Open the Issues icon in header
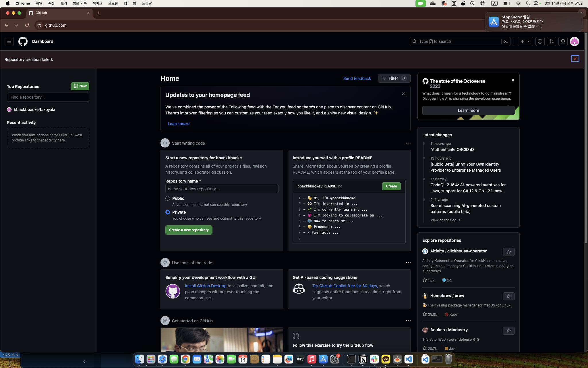Image resolution: width=588 pixels, height=368 pixels. point(540,41)
